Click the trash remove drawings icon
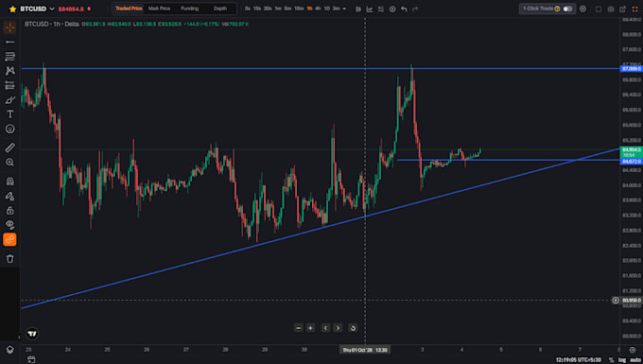 point(9,259)
